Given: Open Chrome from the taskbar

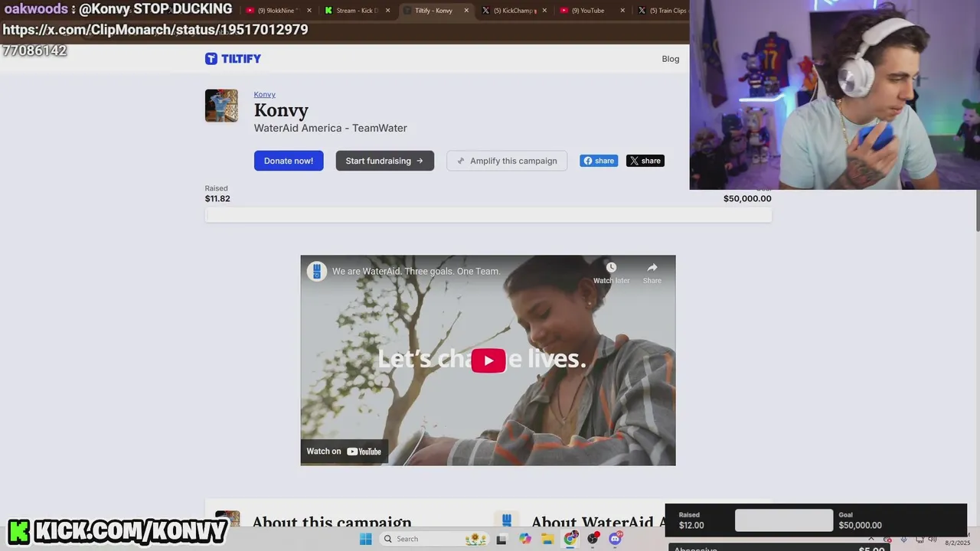Looking at the screenshot, I should coord(570,539).
